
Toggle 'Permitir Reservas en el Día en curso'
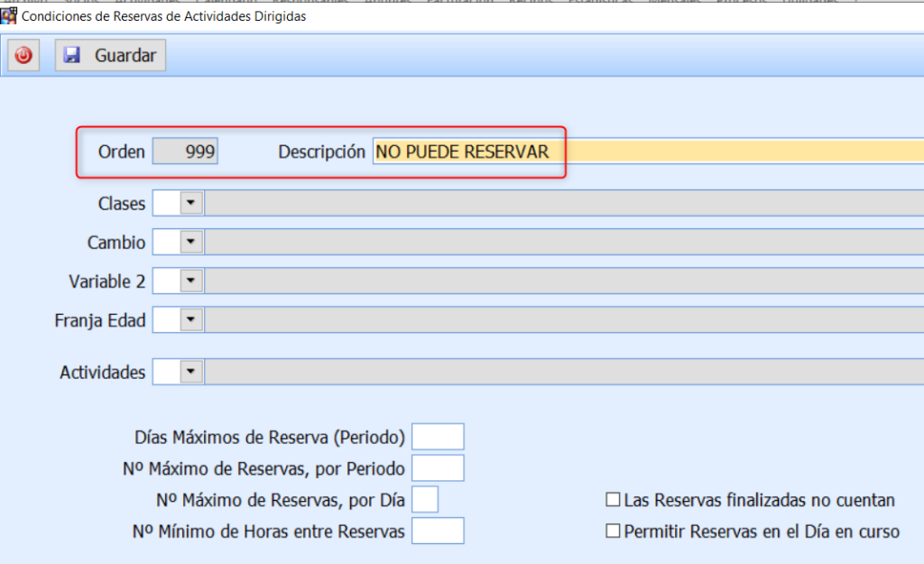pyautogui.click(x=614, y=532)
